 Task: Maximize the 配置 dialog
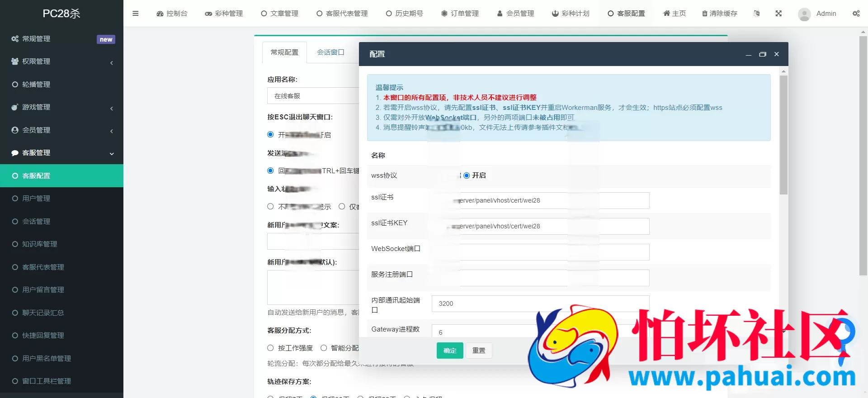tap(763, 54)
